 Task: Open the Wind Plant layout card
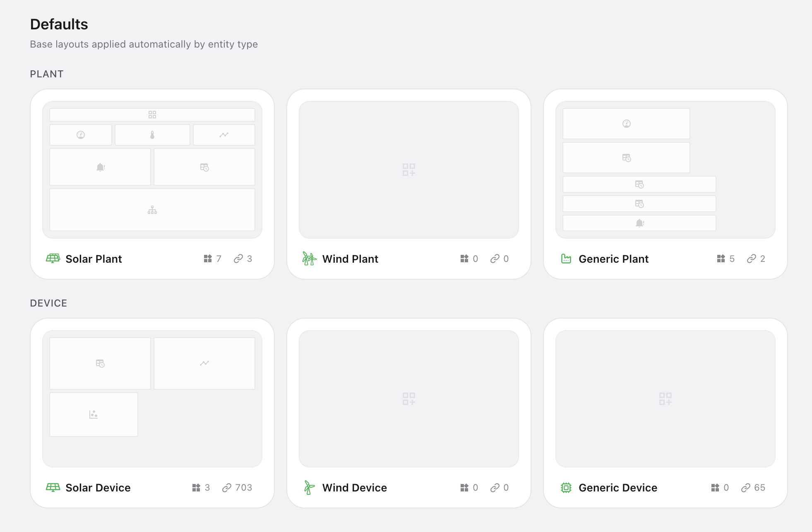(x=409, y=184)
